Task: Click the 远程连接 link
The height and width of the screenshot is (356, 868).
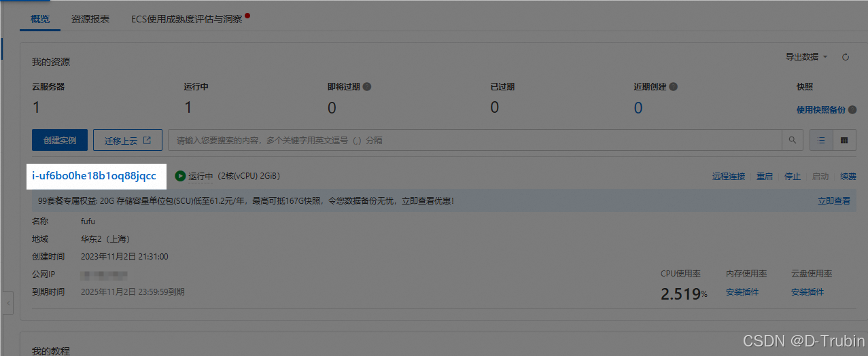Action: coord(729,177)
